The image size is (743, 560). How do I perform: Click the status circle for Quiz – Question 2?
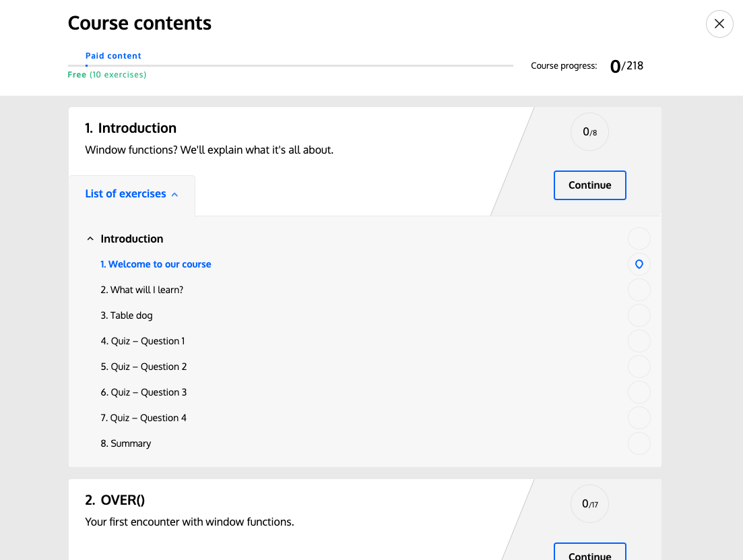point(639,367)
